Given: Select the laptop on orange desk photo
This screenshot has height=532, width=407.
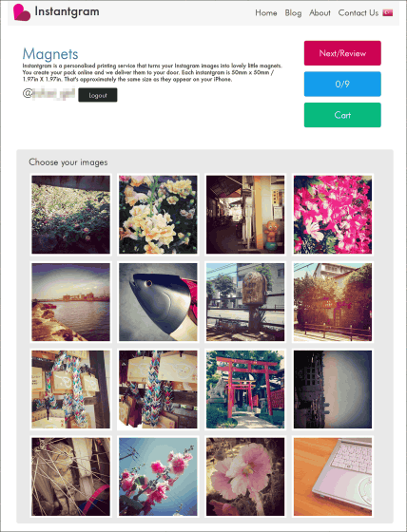Looking at the screenshot, I should click(x=333, y=477).
